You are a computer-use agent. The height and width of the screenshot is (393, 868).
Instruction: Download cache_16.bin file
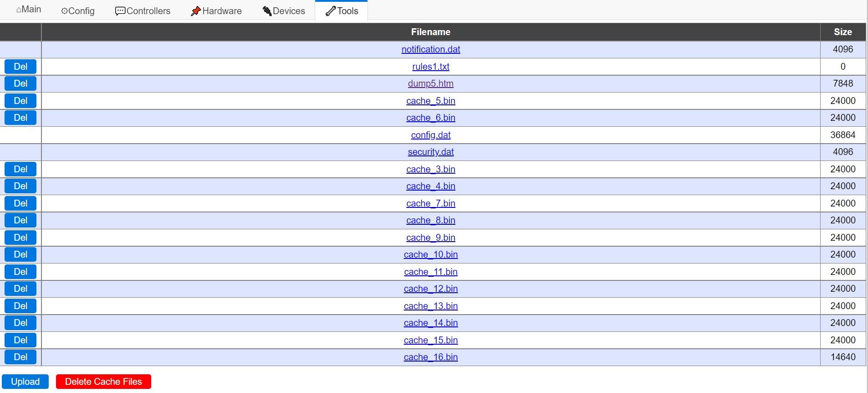[x=431, y=357]
